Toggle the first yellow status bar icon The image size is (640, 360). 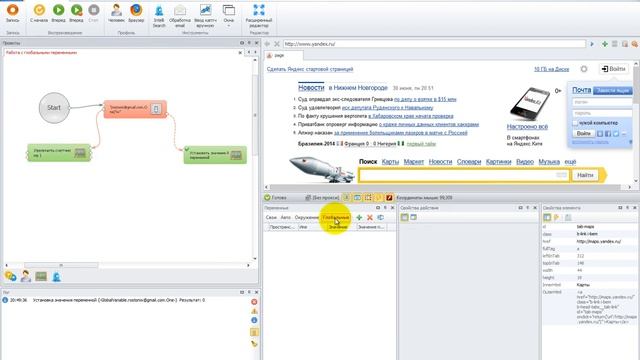click(346, 198)
